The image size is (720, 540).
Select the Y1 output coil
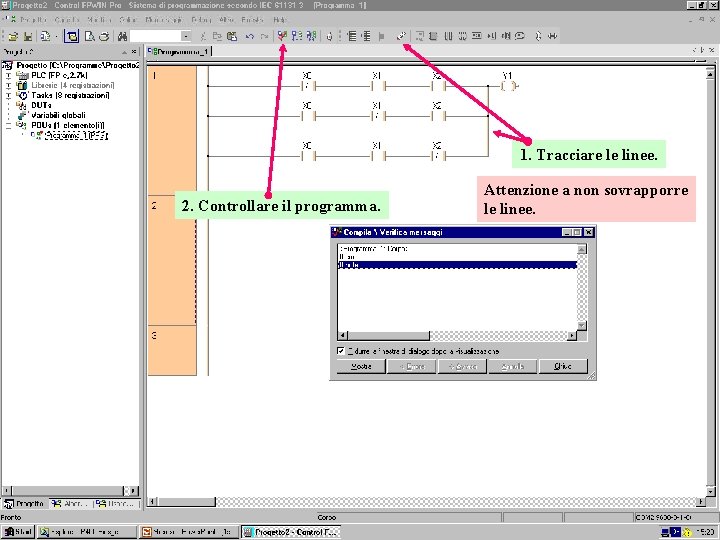point(509,86)
